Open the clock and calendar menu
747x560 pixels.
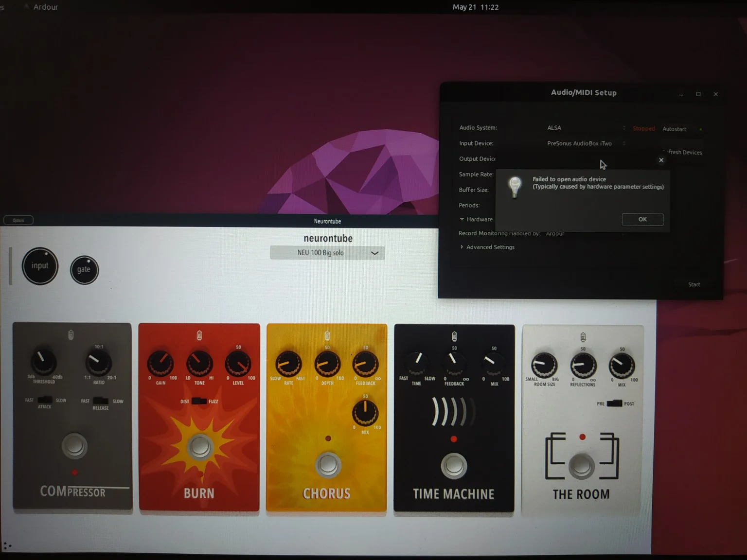(x=475, y=7)
